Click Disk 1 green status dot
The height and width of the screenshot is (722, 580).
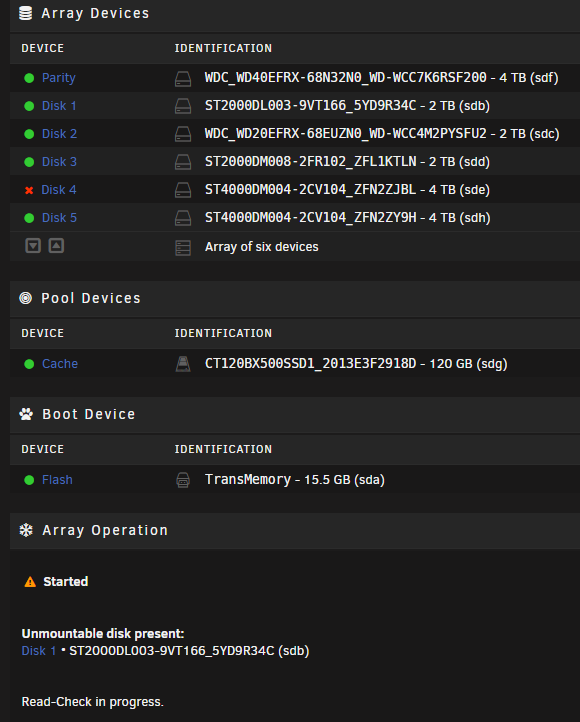coord(29,106)
